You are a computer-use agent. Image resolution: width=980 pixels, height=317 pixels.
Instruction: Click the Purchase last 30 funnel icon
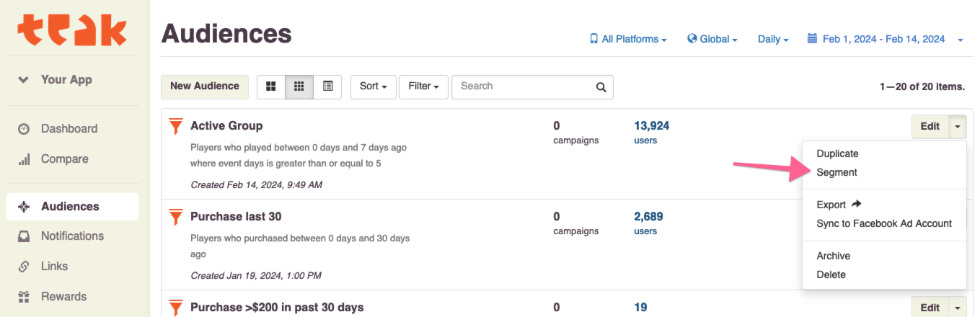click(x=175, y=217)
